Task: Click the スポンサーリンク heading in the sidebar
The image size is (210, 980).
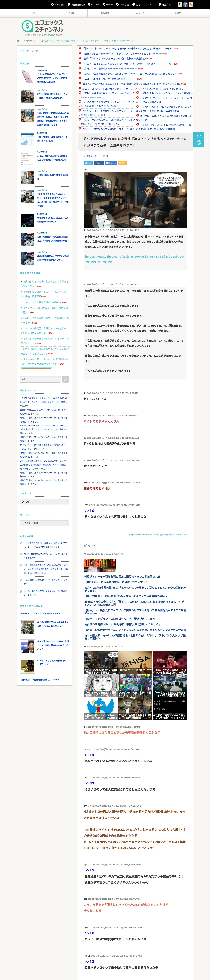Action: pyautogui.click(x=29, y=51)
